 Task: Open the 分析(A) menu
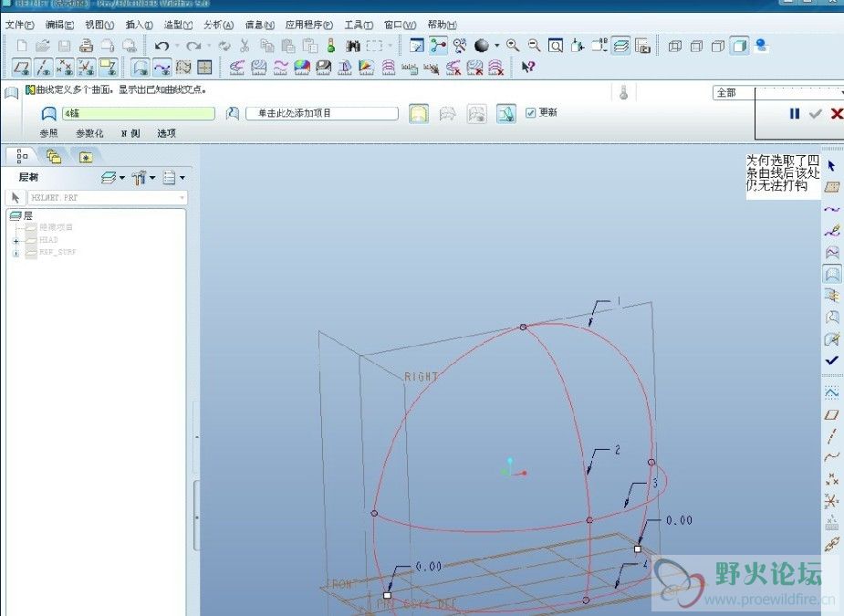[x=219, y=25]
